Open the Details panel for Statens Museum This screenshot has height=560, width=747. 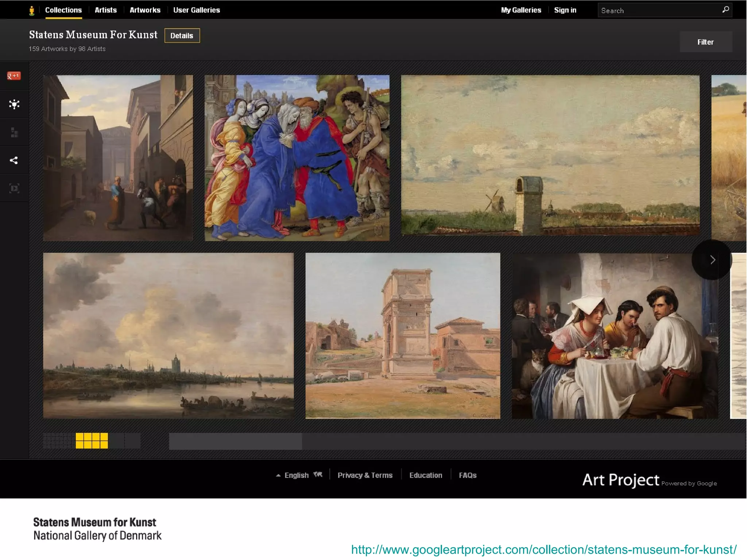182,35
